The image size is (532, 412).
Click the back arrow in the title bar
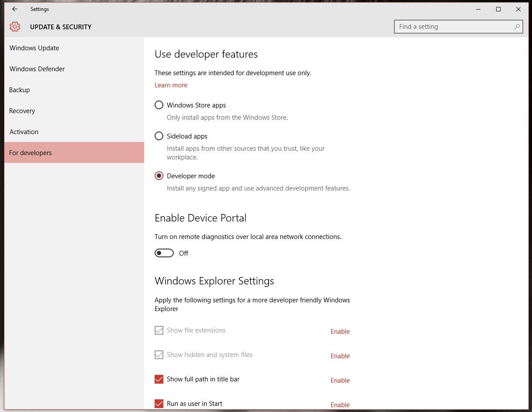coord(14,9)
